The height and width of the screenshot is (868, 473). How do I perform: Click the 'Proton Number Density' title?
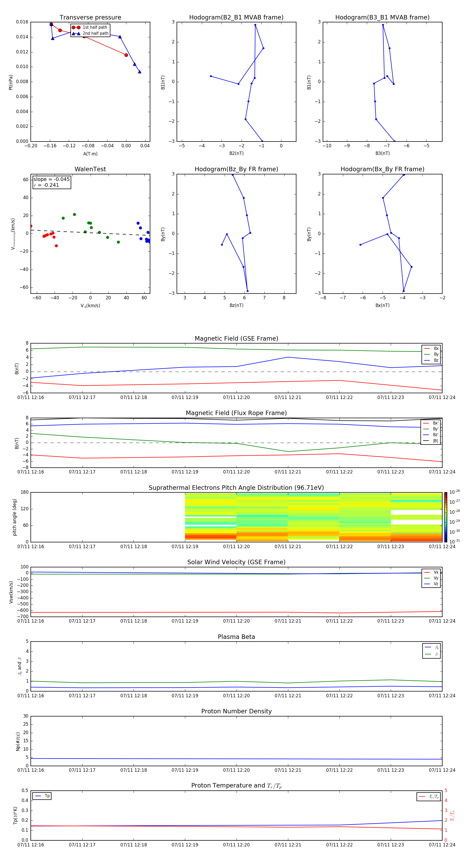tap(236, 711)
